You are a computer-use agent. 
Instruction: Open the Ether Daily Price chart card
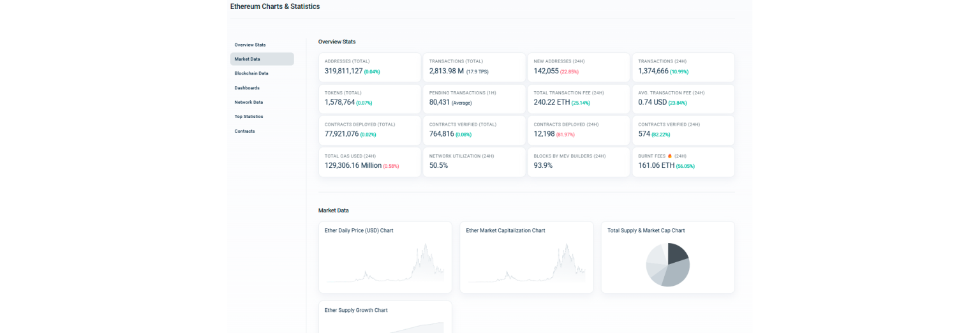coord(385,258)
